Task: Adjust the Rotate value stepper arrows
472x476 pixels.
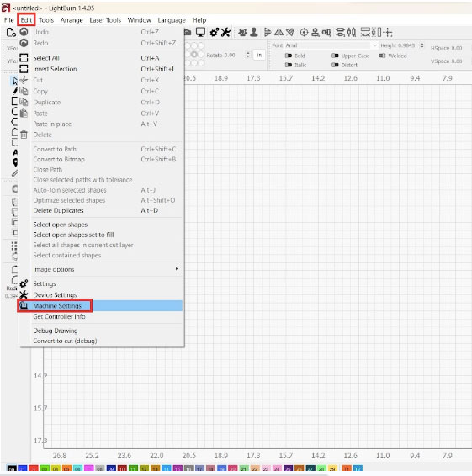Action: (248, 55)
